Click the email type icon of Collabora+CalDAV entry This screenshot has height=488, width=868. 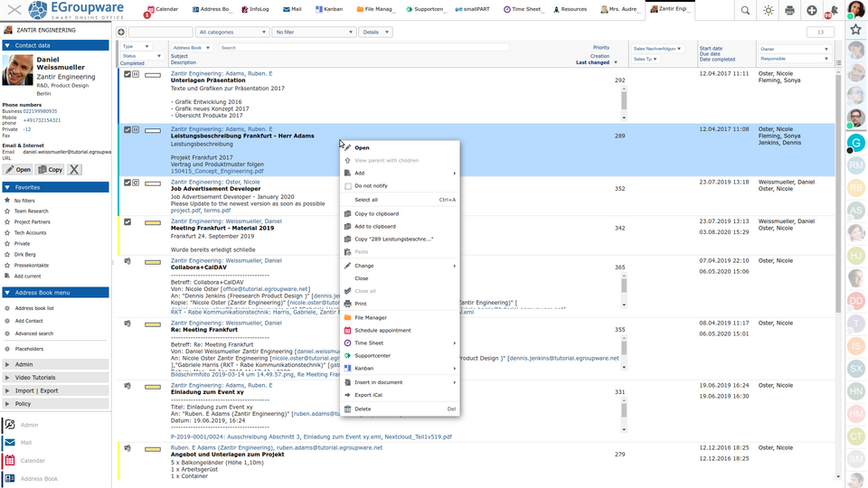tap(127, 261)
